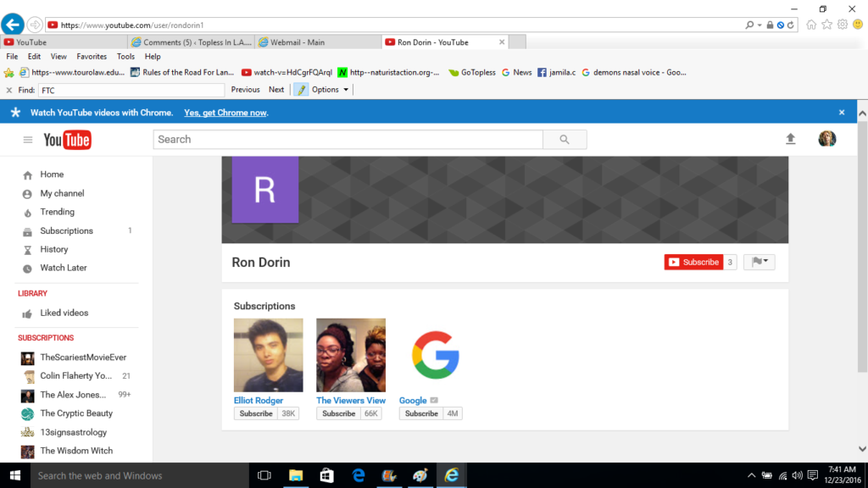
Task: Search the web and Windows taskbar box
Action: (140, 475)
